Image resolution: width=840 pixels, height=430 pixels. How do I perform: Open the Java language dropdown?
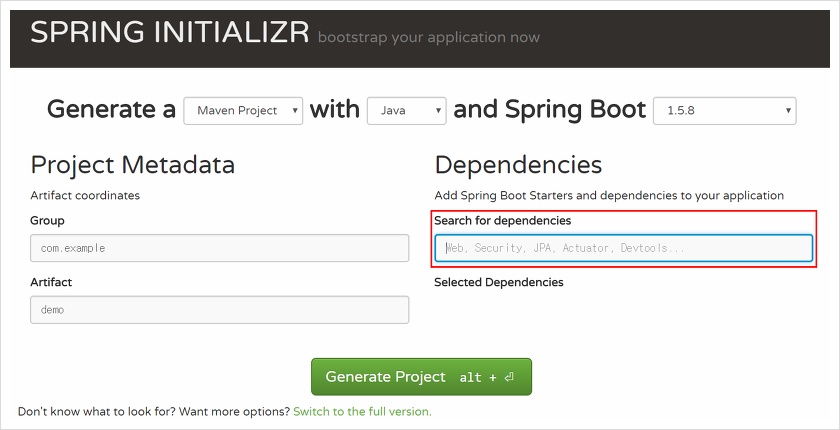click(x=407, y=111)
